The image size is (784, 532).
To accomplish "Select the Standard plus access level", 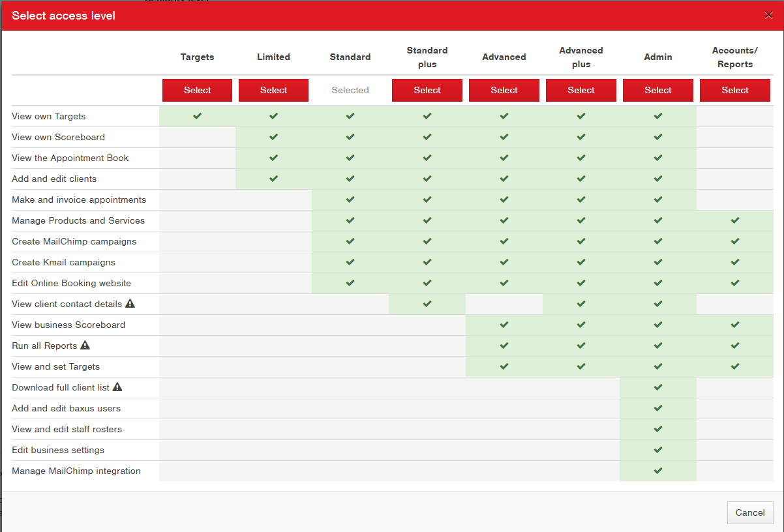I will click(427, 90).
